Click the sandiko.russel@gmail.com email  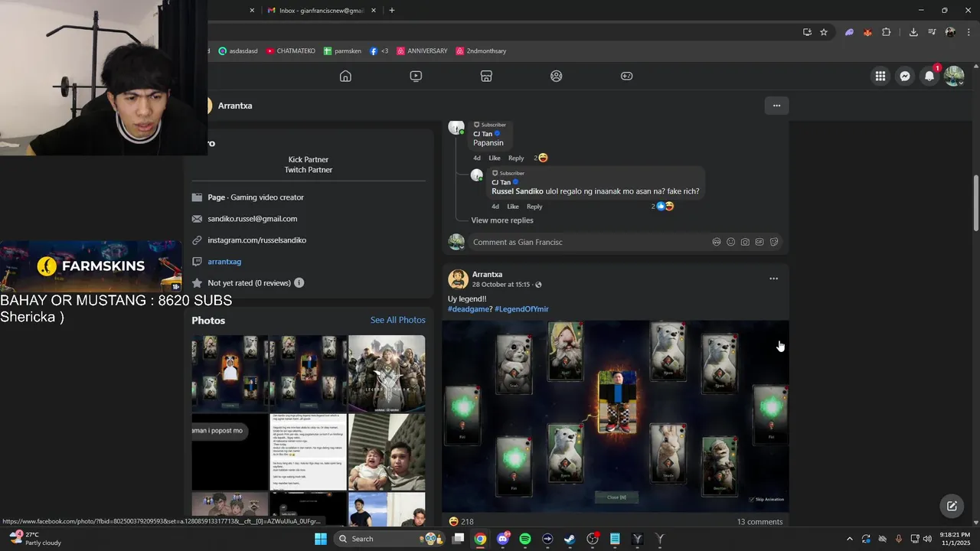pos(252,219)
